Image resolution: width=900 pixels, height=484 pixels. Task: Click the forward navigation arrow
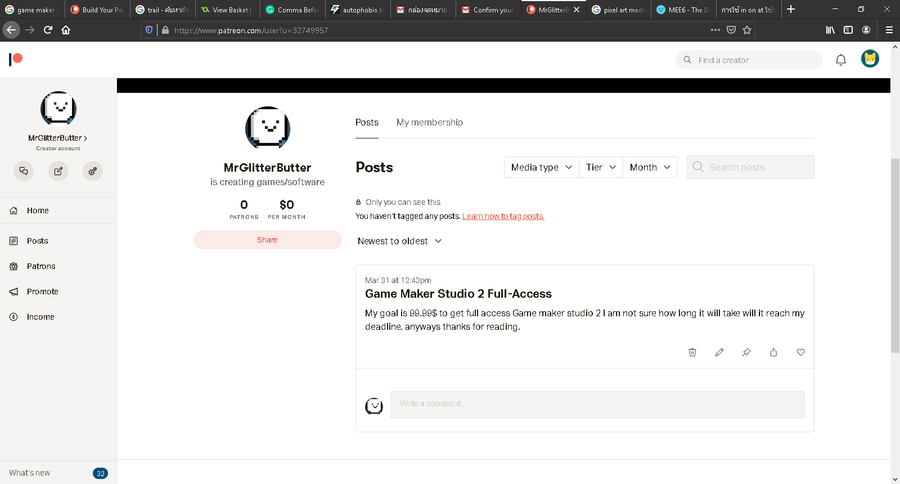point(30,30)
